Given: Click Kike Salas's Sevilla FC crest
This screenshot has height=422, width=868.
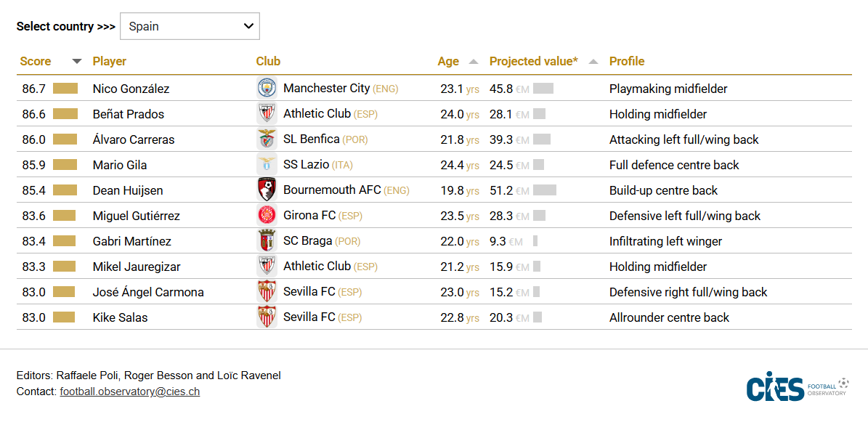Looking at the screenshot, I should pos(267,317).
